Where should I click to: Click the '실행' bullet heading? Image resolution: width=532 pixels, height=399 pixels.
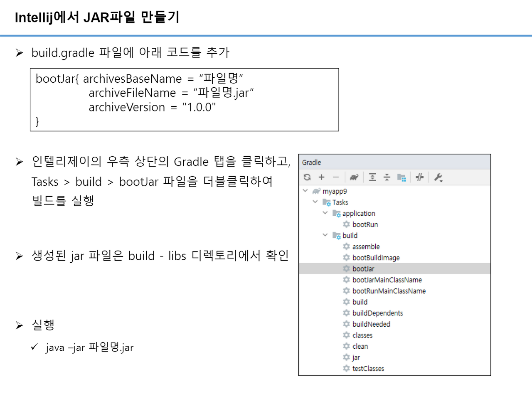click(43, 325)
